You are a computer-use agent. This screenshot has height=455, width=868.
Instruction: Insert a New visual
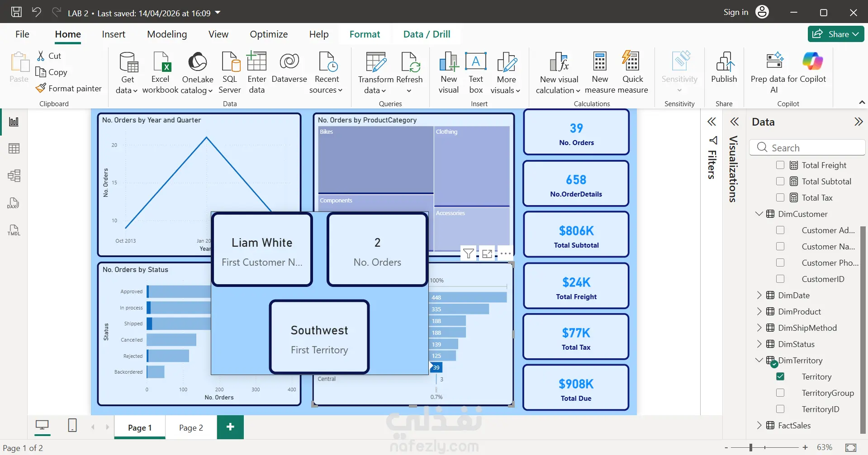(449, 73)
